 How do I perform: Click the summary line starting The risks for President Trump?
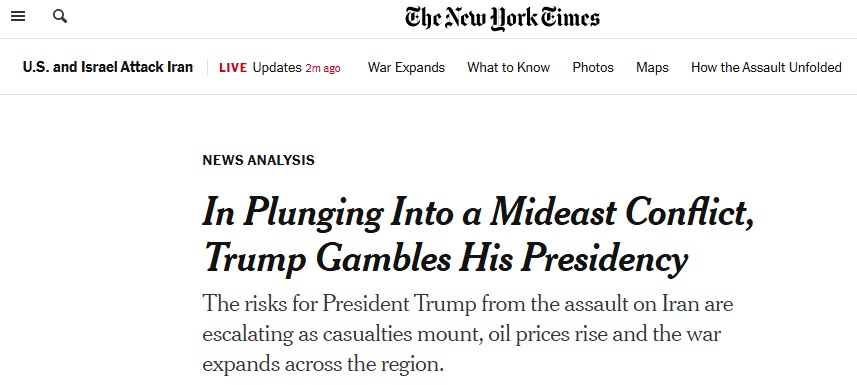point(467,304)
